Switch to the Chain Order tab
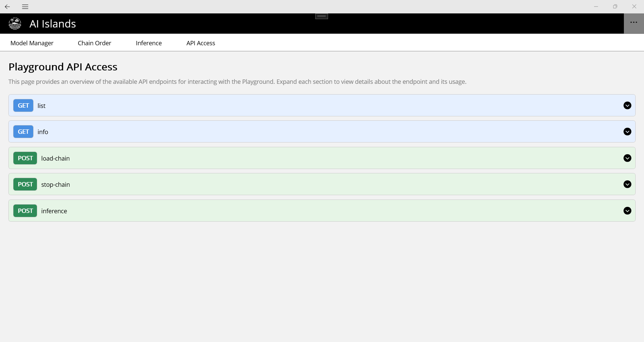Viewport: 644px width, 342px height. 94,43
